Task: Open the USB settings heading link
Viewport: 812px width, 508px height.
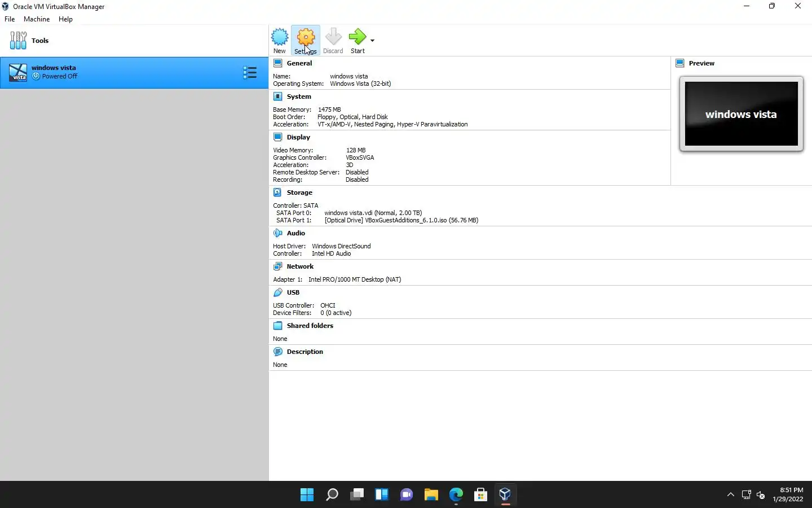Action: click(x=293, y=292)
